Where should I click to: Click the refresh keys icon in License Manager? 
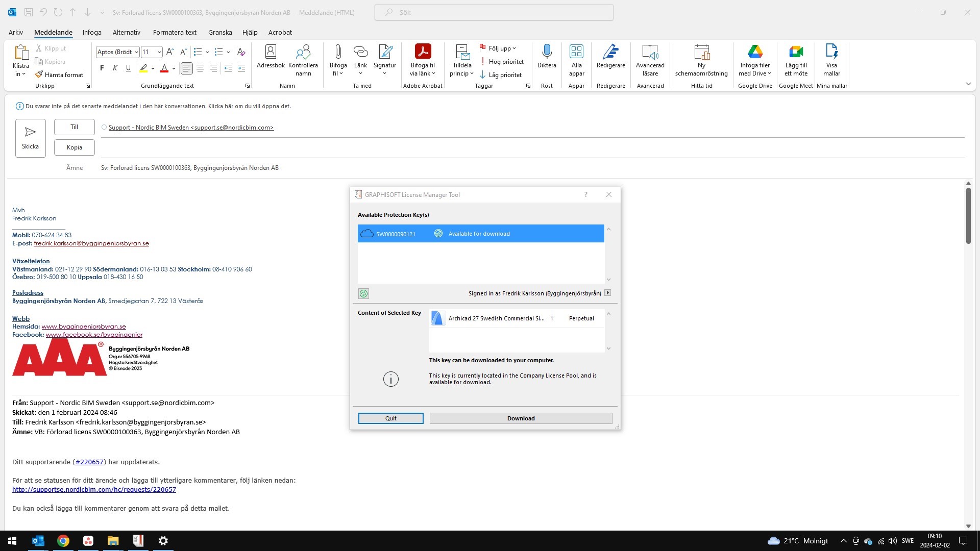point(363,293)
